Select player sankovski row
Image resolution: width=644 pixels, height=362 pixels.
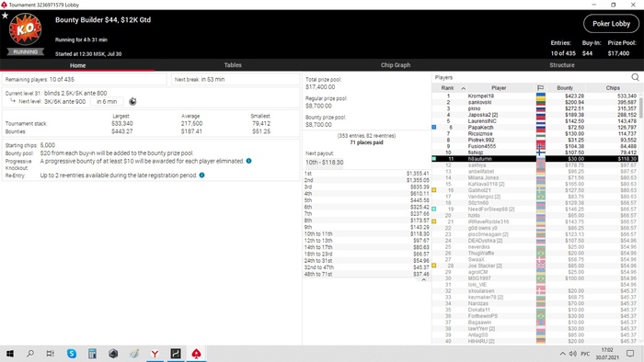pos(535,102)
